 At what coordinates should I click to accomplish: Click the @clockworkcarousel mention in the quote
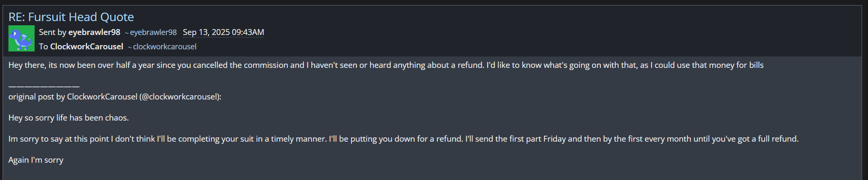(180, 97)
